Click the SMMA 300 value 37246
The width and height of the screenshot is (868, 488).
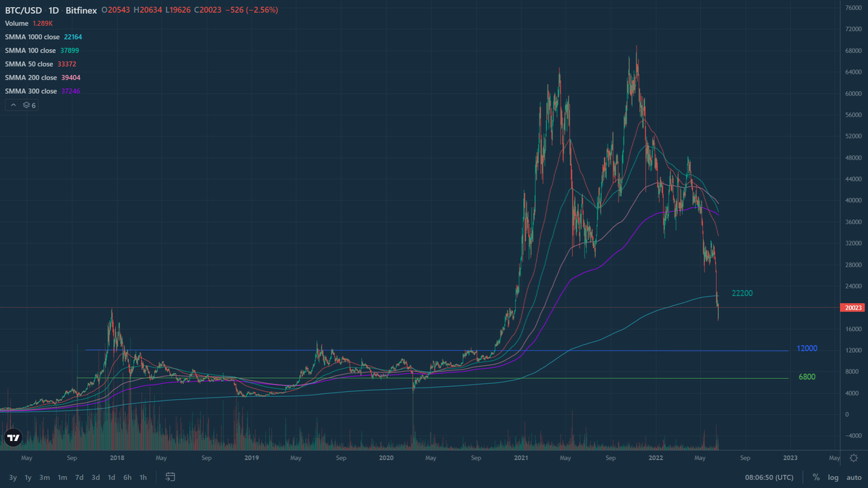point(69,91)
